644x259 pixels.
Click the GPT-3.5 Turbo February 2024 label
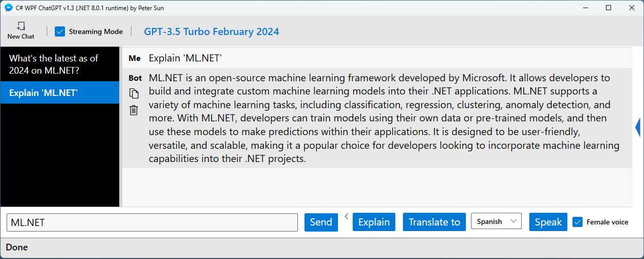[212, 31]
